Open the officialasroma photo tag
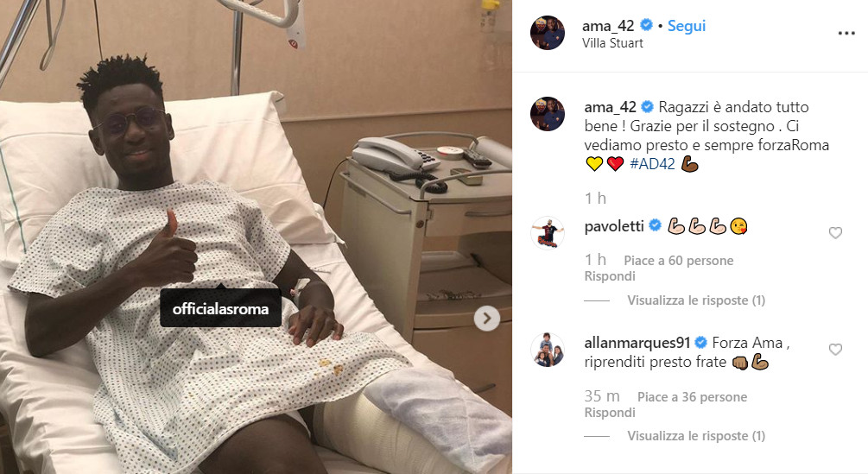 220,308
